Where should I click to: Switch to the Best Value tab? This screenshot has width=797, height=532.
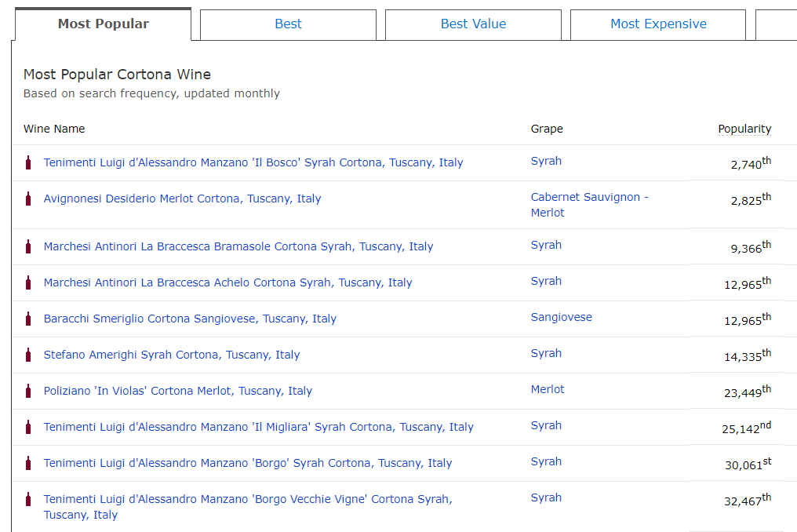click(x=473, y=24)
